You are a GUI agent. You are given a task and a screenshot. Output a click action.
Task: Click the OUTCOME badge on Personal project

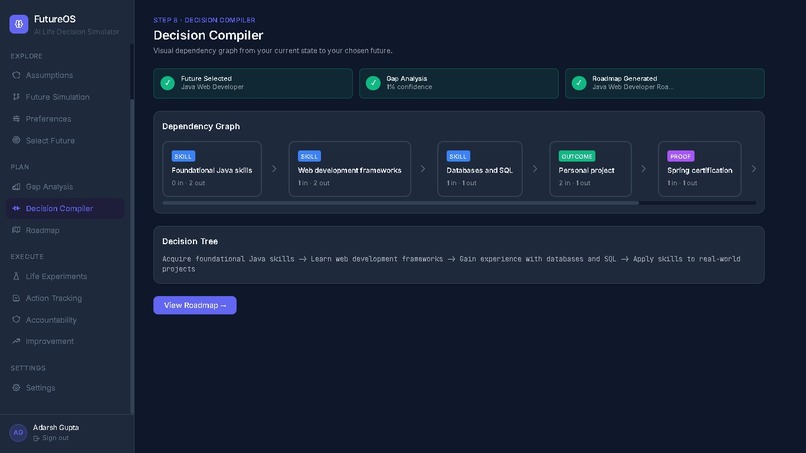[x=577, y=156]
